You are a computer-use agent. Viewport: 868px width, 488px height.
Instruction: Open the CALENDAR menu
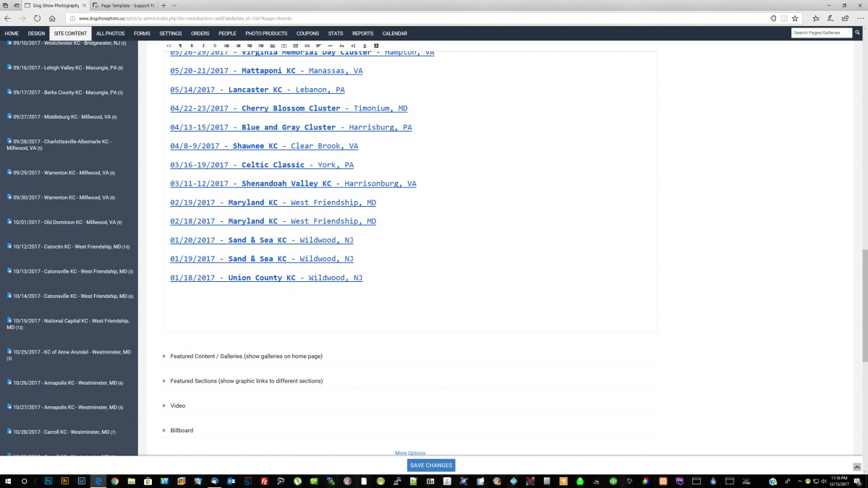point(395,33)
